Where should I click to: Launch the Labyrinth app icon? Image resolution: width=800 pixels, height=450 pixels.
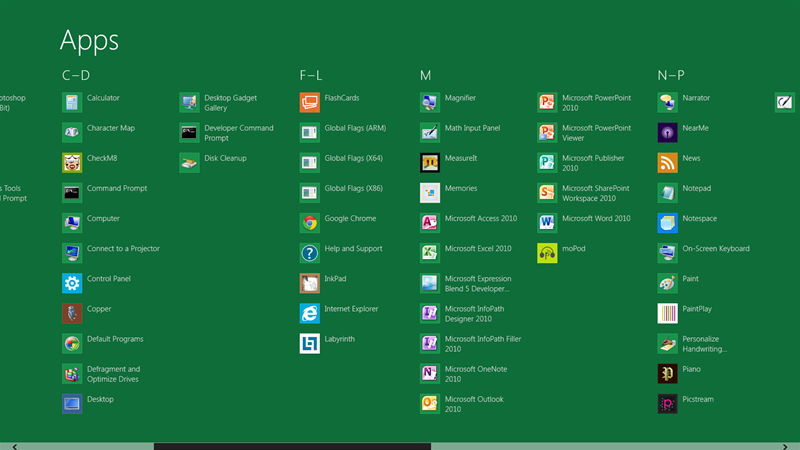pos(310,343)
